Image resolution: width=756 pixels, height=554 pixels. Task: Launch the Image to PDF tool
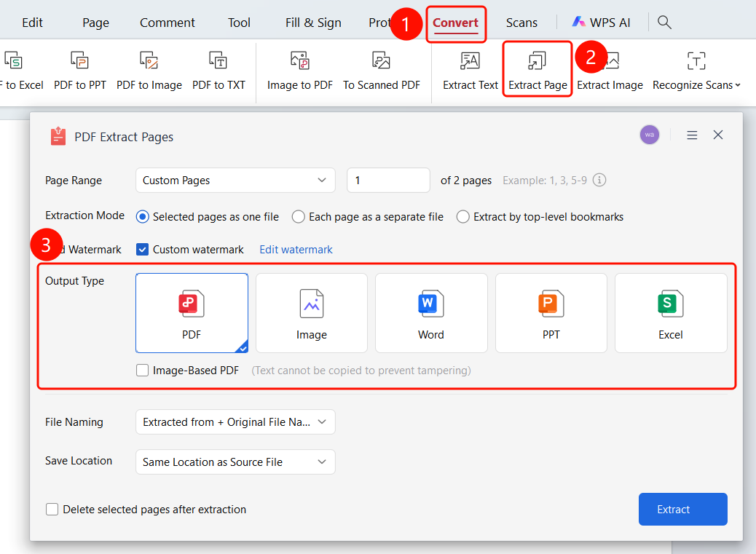300,71
